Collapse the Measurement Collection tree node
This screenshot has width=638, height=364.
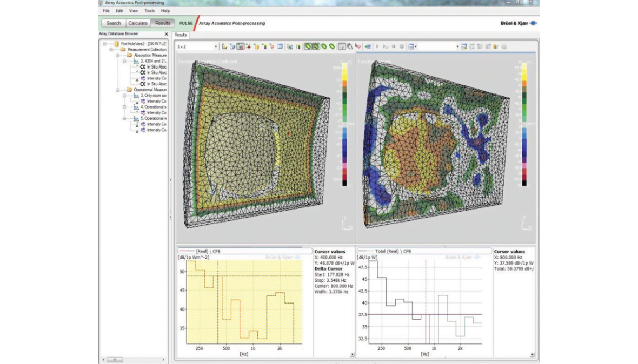coord(111,49)
